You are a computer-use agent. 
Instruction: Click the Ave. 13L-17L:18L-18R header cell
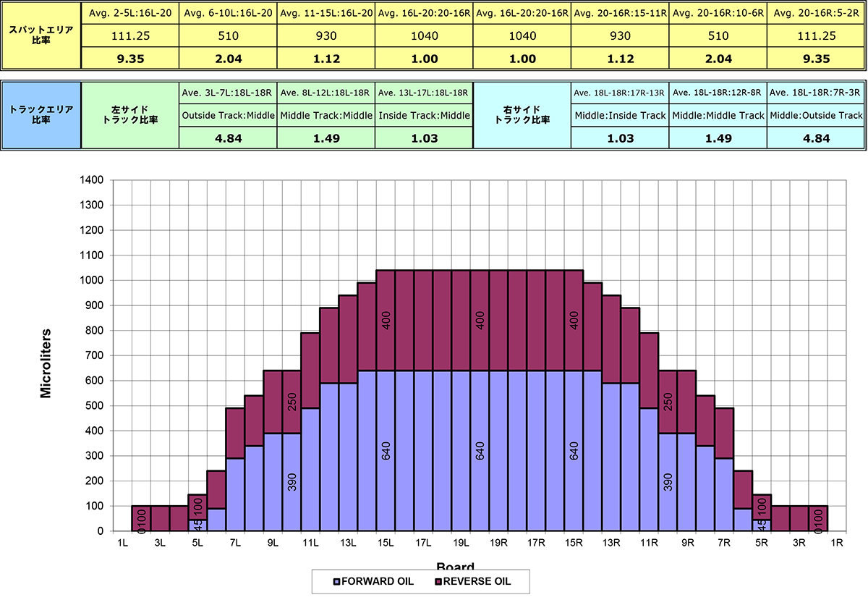[424, 93]
